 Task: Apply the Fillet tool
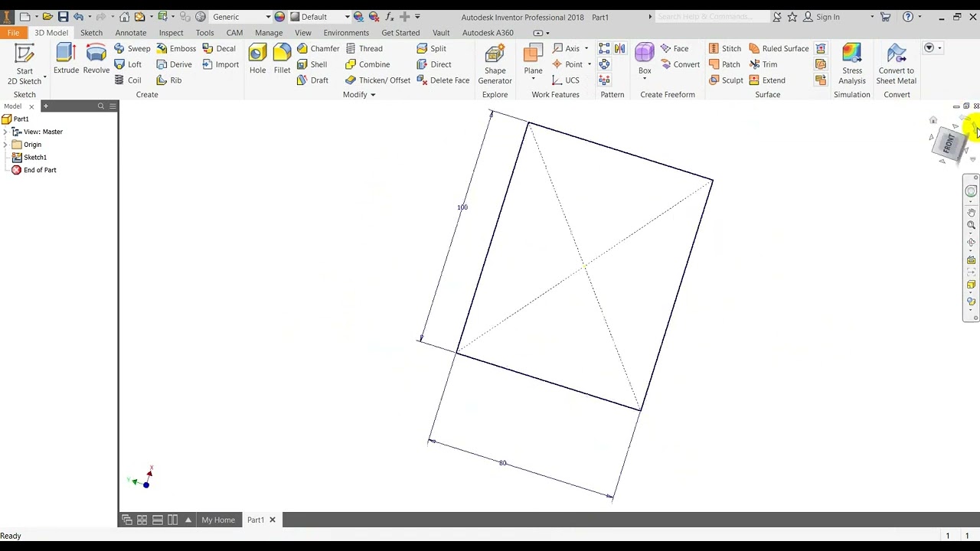tap(282, 59)
